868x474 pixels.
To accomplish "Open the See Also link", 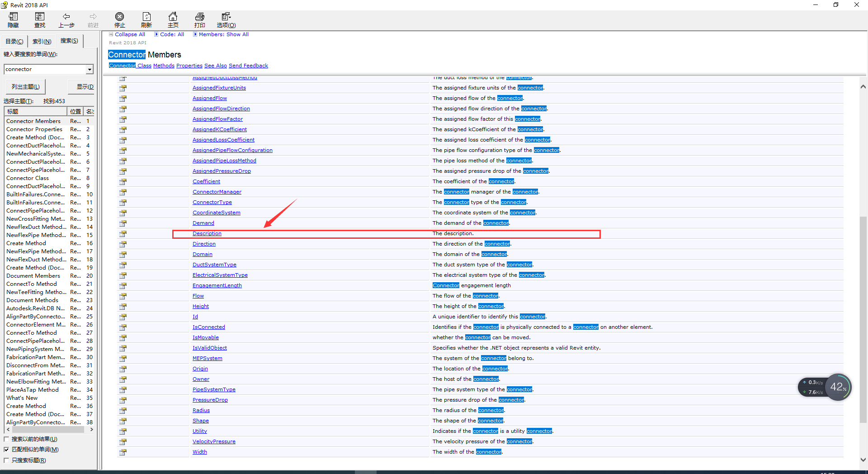I will [216, 66].
